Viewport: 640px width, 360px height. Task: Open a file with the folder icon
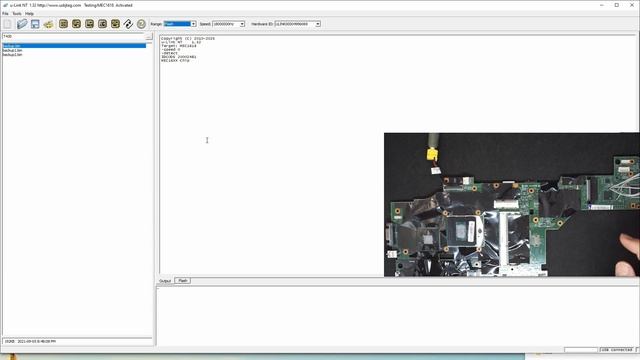[x=22, y=24]
